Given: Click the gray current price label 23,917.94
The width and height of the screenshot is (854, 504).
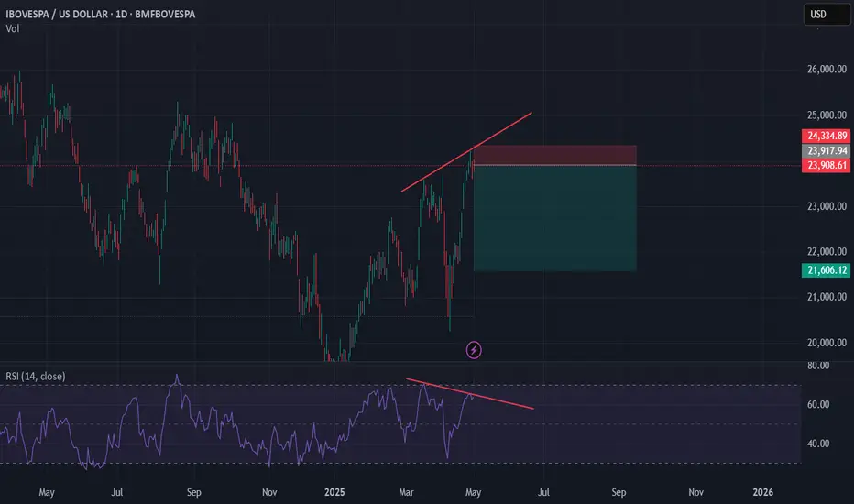Looking at the screenshot, I should [826, 151].
